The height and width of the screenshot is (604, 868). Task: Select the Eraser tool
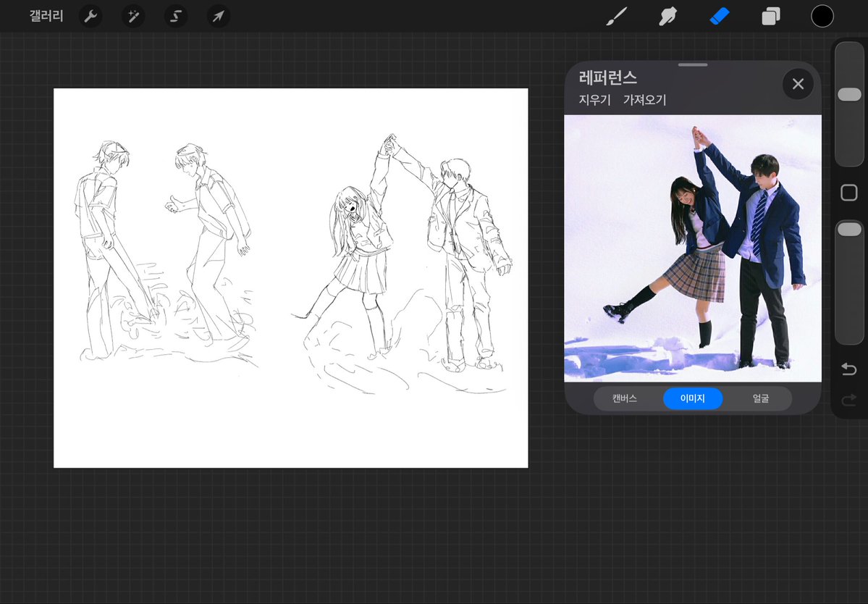[x=719, y=17]
